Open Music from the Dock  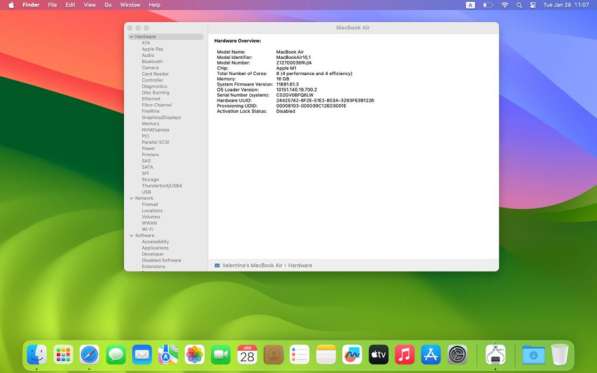[405, 355]
